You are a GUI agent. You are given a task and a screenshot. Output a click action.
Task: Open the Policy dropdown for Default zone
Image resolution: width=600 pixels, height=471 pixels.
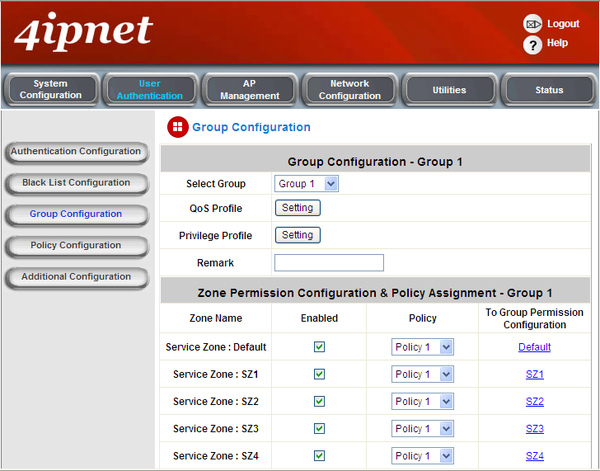click(x=422, y=347)
